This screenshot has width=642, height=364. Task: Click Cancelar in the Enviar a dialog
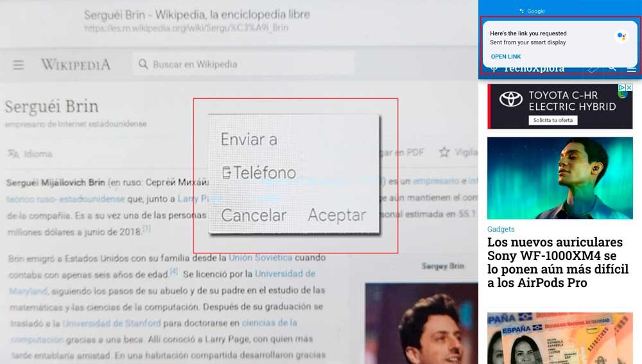[x=254, y=215]
